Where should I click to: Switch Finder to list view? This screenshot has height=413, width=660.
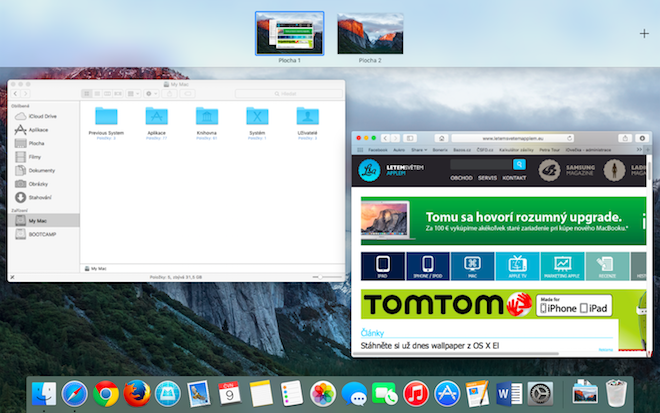(x=97, y=93)
